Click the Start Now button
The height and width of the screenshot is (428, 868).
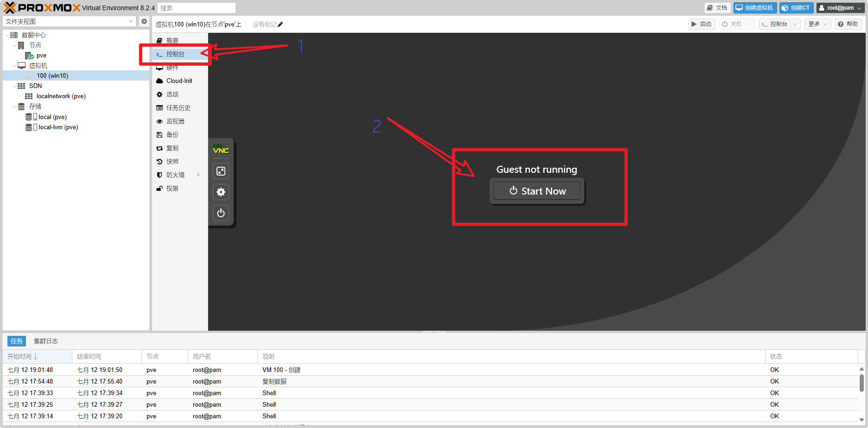(x=537, y=191)
